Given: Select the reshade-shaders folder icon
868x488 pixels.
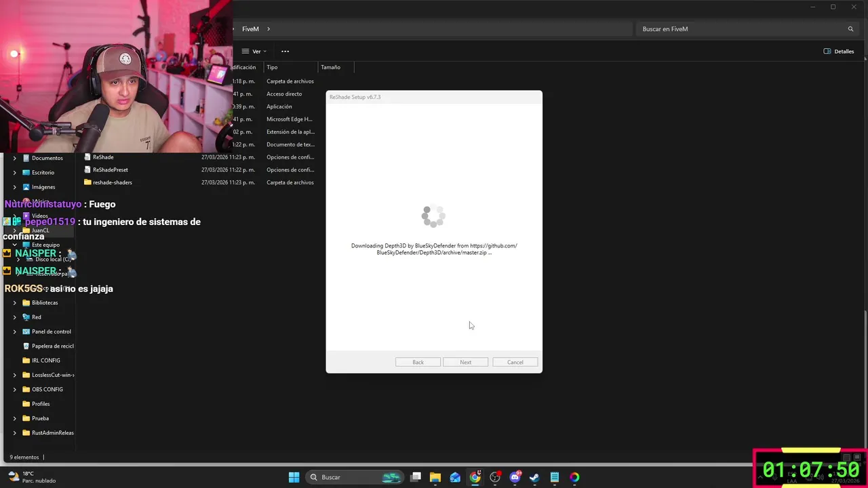Looking at the screenshot, I should [x=87, y=182].
